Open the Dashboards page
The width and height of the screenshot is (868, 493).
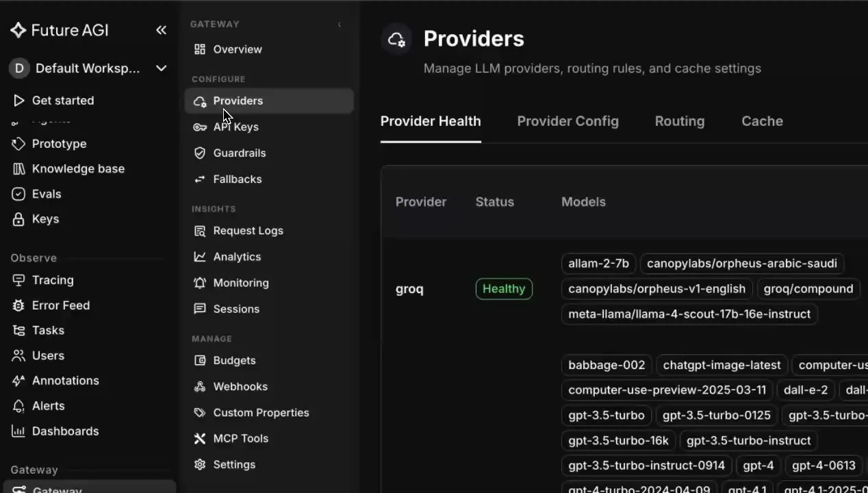(x=66, y=431)
